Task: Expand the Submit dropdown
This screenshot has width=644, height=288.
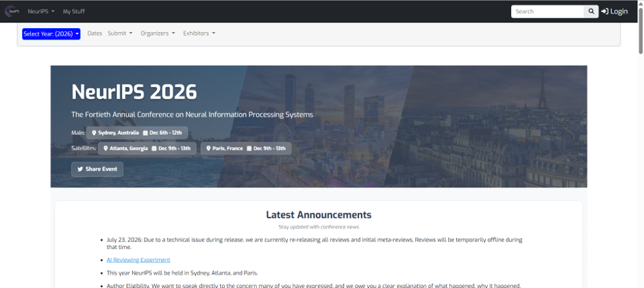Action: coord(120,34)
